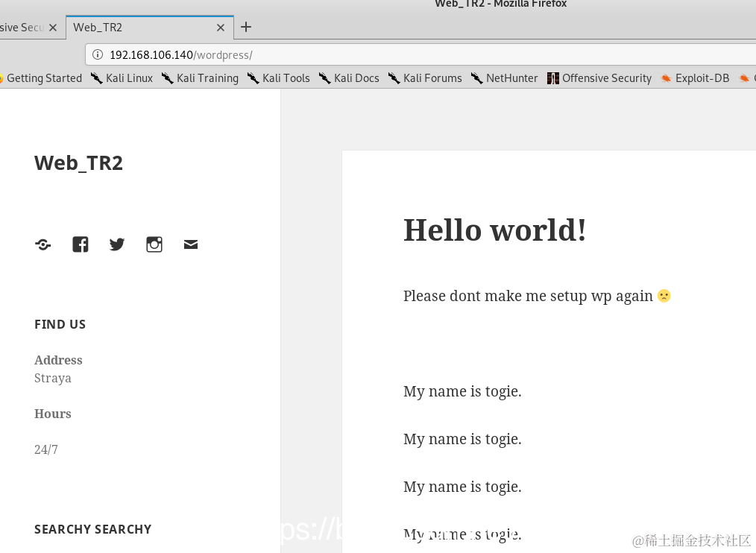Open the Facebook social icon
This screenshot has height=553, width=756.
pyautogui.click(x=80, y=244)
